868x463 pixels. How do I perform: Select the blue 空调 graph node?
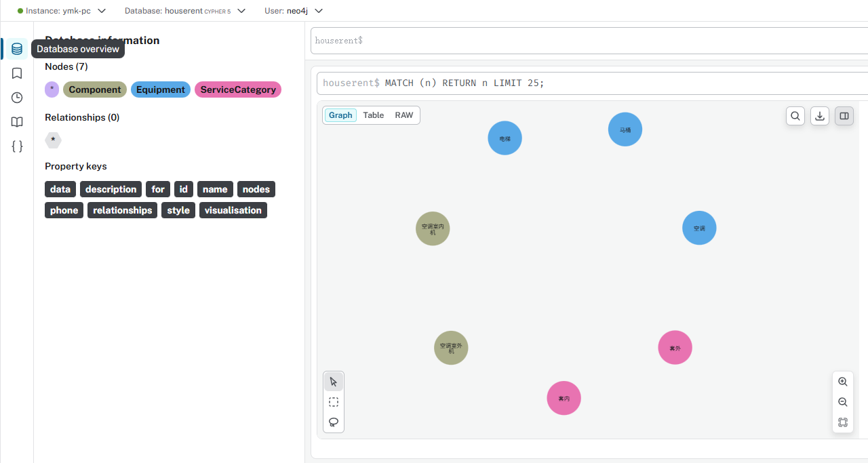[x=699, y=228]
